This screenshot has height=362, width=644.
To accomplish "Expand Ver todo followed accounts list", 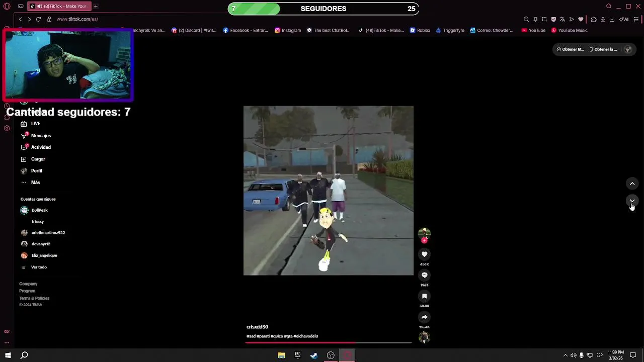I will coord(34,267).
